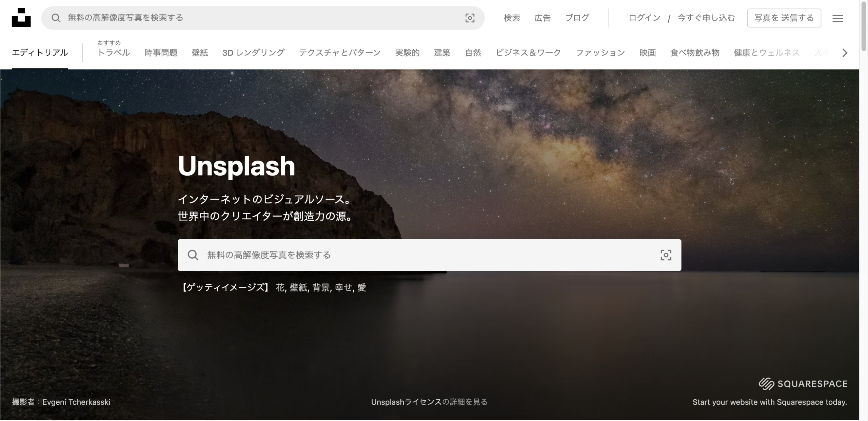Click into hero search input field
868x421 pixels.
coord(429,255)
